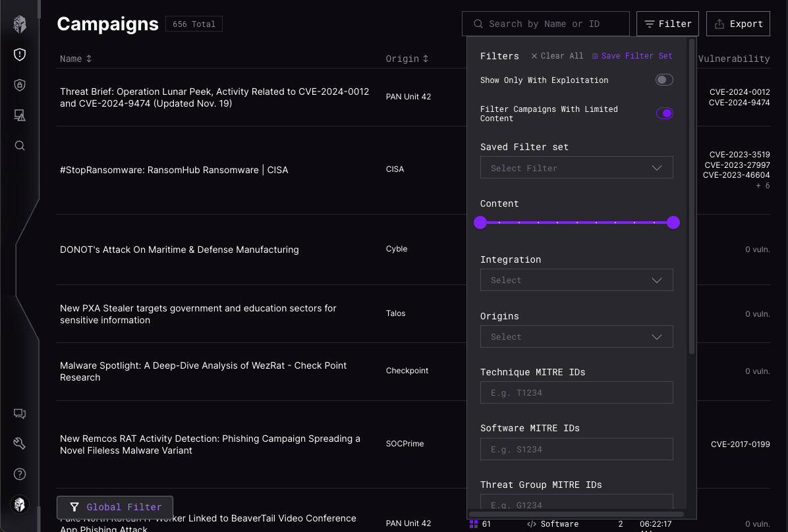
Task: Click the user avatar helmet icon
Action: [x=20, y=504]
